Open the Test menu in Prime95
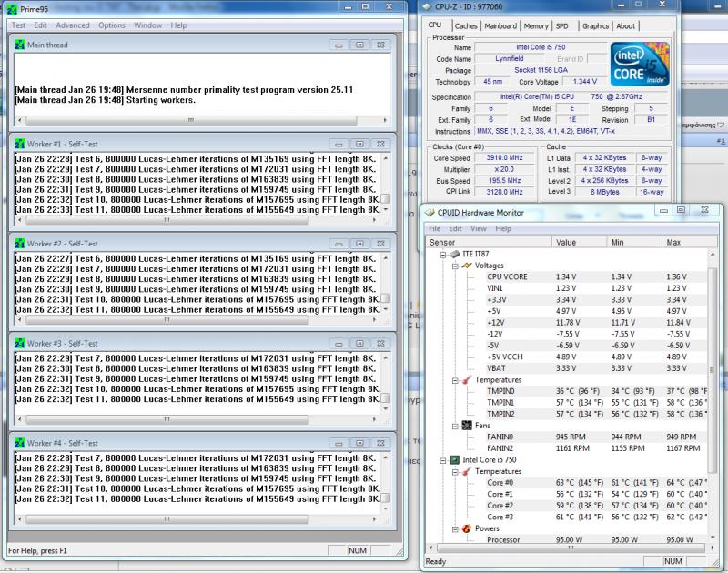This screenshot has height=573, width=728. pos(18,25)
